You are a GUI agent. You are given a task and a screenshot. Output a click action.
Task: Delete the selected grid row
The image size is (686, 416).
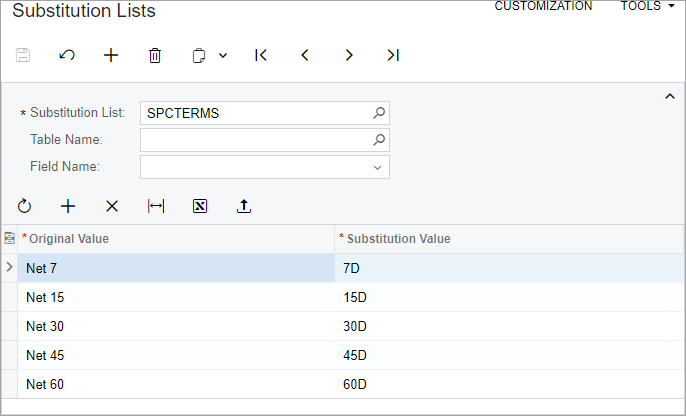112,206
